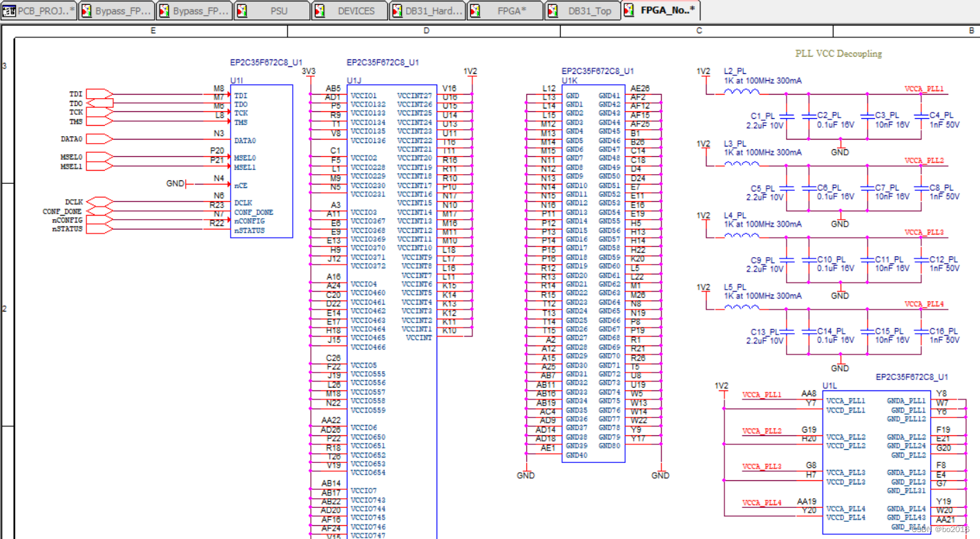Switch to the DB31_Top tab
The image size is (980, 539).
[582, 10]
